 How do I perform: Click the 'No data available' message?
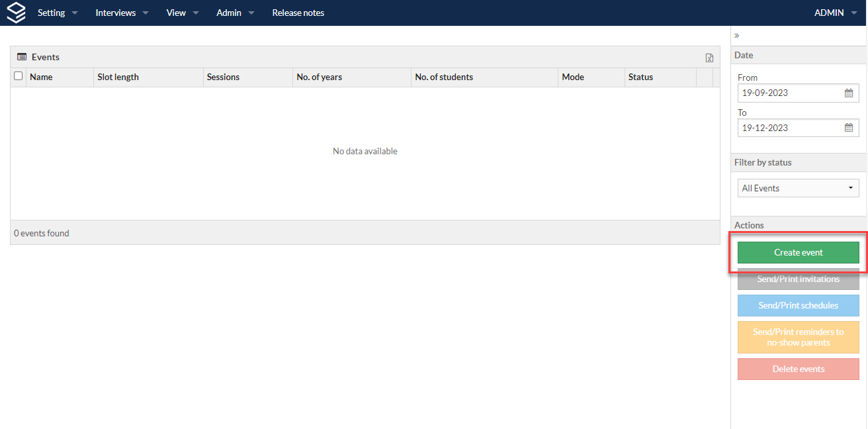tap(365, 151)
